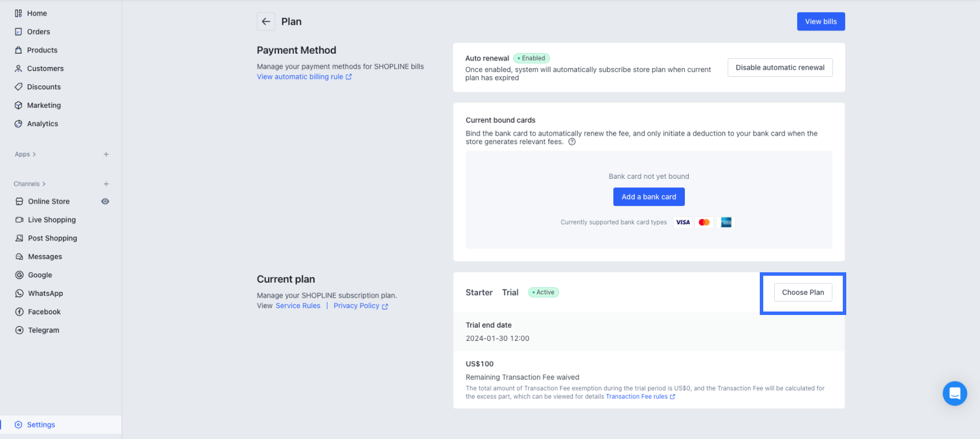
Task: Click the help question mark icon
Action: coord(572,142)
